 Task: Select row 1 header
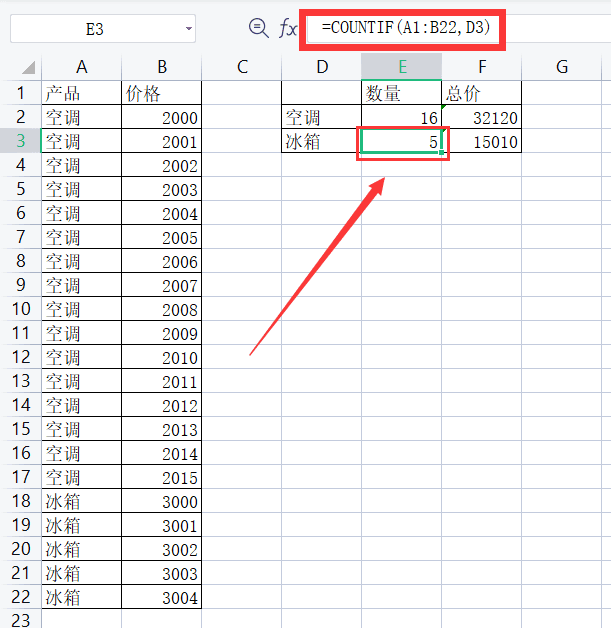pos(21,93)
